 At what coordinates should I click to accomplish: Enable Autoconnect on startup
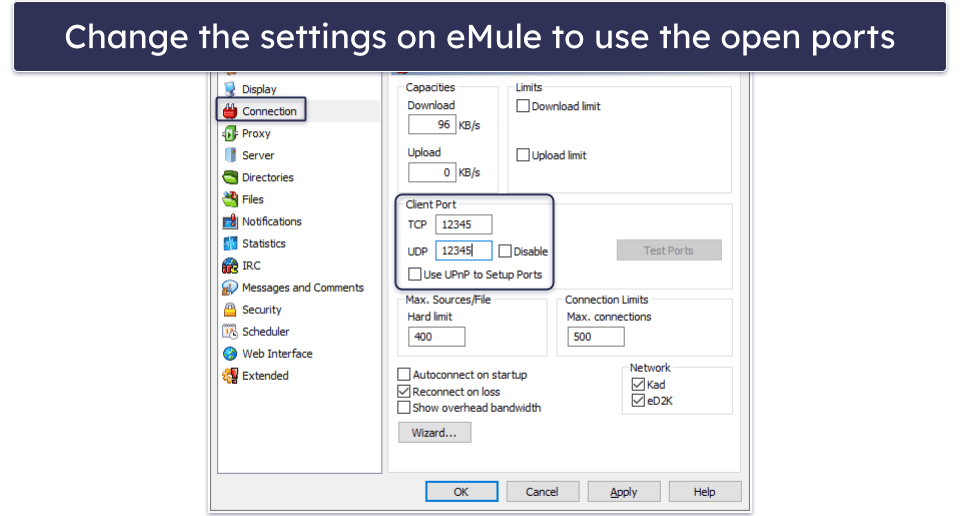click(x=405, y=375)
